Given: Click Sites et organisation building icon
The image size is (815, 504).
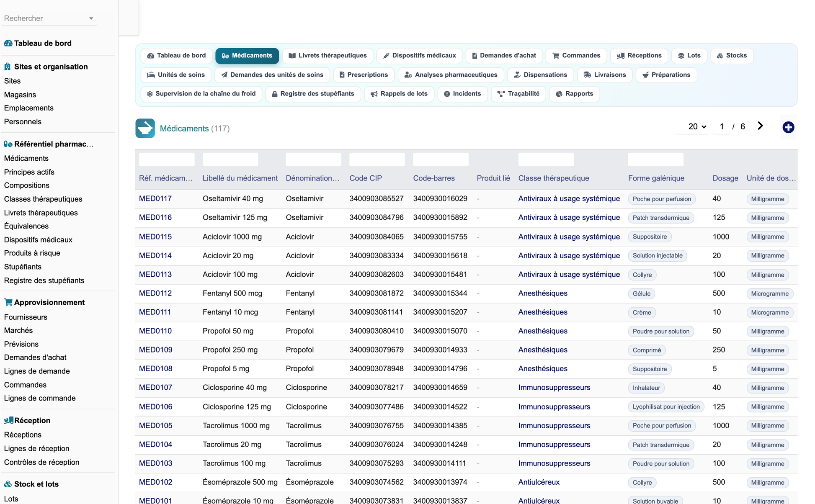Looking at the screenshot, I should (8, 67).
